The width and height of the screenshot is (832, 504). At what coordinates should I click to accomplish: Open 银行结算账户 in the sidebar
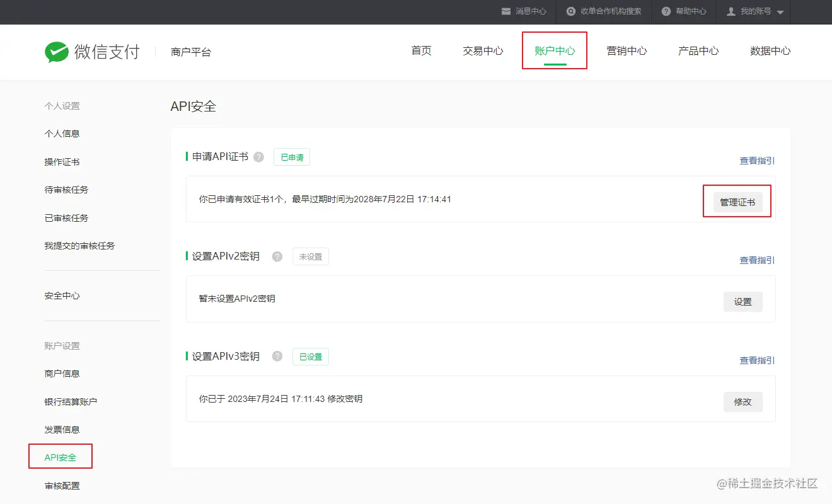click(x=71, y=401)
